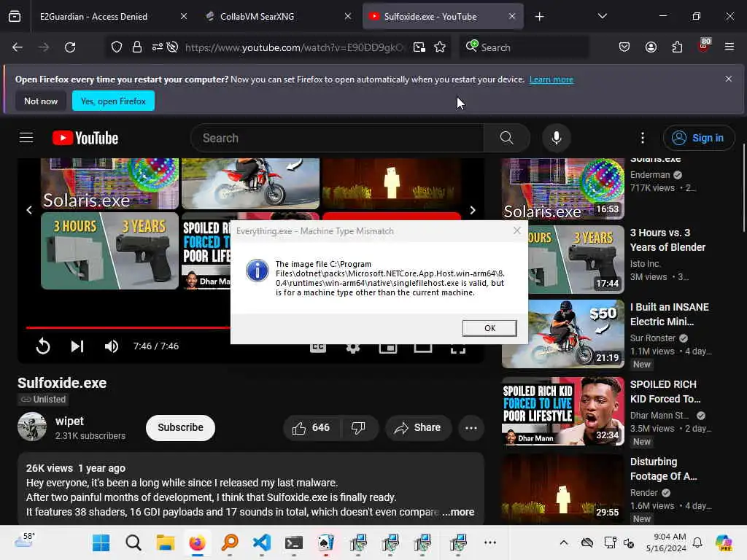Open Solaris.exe endscreen video thumbnail
This screenshot has height=560, width=747.
[109, 184]
